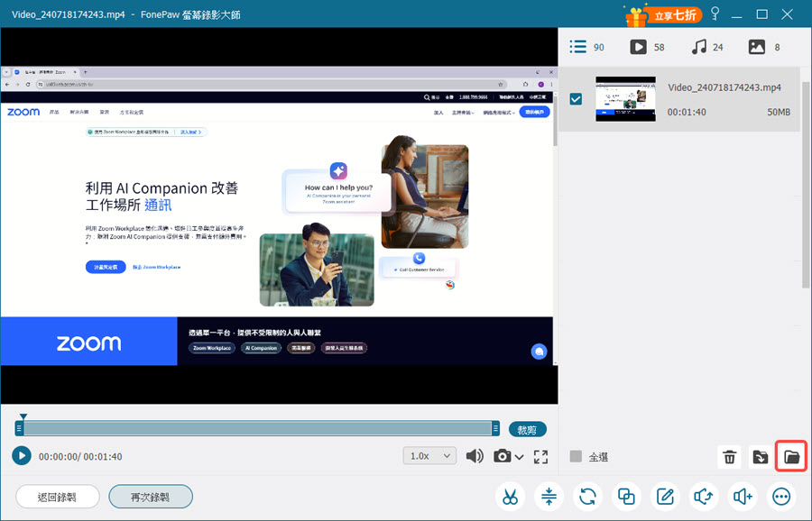Click the recordings list scrollbar
This screenshot has width=812, height=521.
point(806,184)
